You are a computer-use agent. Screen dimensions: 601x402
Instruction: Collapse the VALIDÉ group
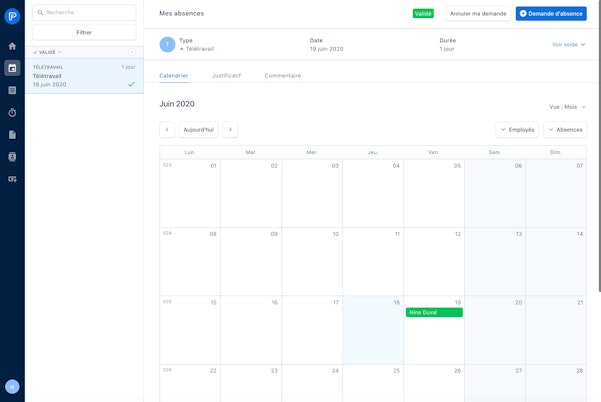pyautogui.click(x=47, y=52)
